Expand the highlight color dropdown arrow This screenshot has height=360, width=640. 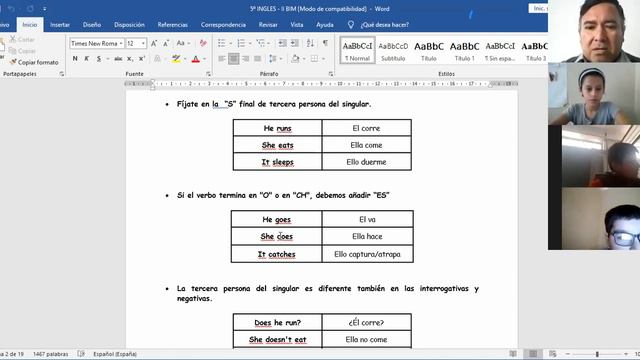[185, 59]
